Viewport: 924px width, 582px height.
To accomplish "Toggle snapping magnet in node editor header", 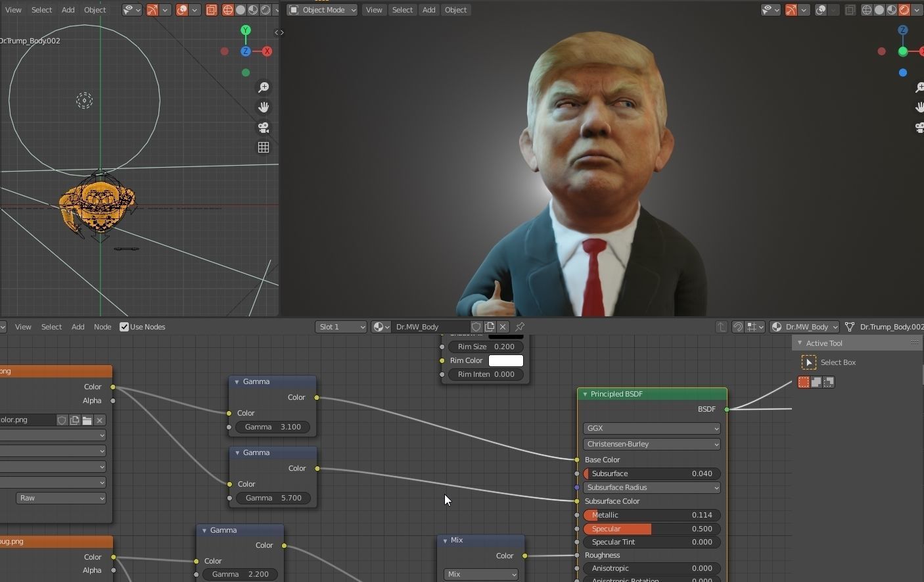I will [x=737, y=327].
